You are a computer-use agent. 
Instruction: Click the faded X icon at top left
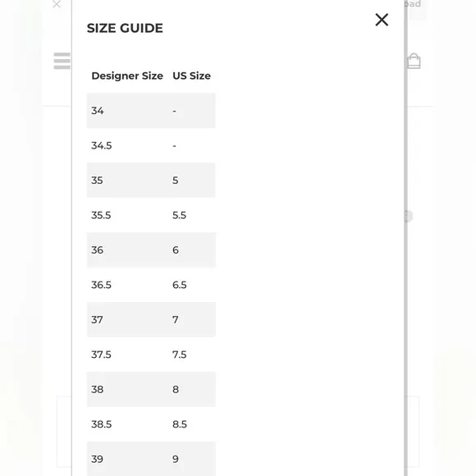click(x=57, y=4)
